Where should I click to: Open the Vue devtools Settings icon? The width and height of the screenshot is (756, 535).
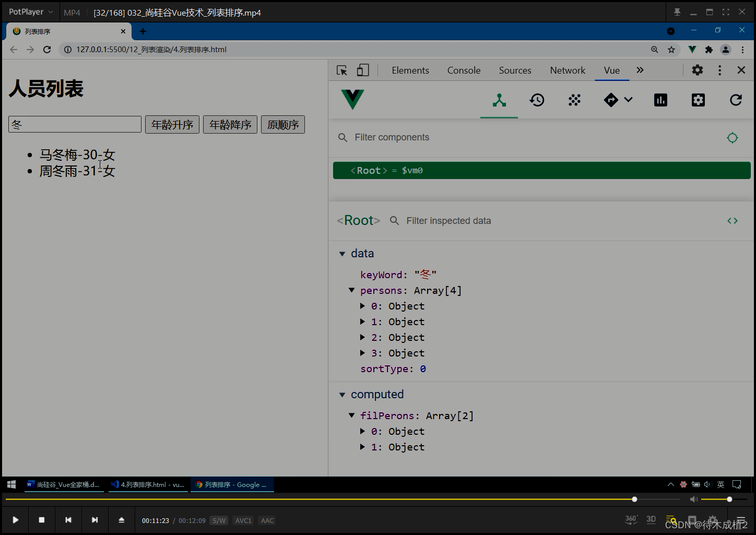click(x=698, y=100)
